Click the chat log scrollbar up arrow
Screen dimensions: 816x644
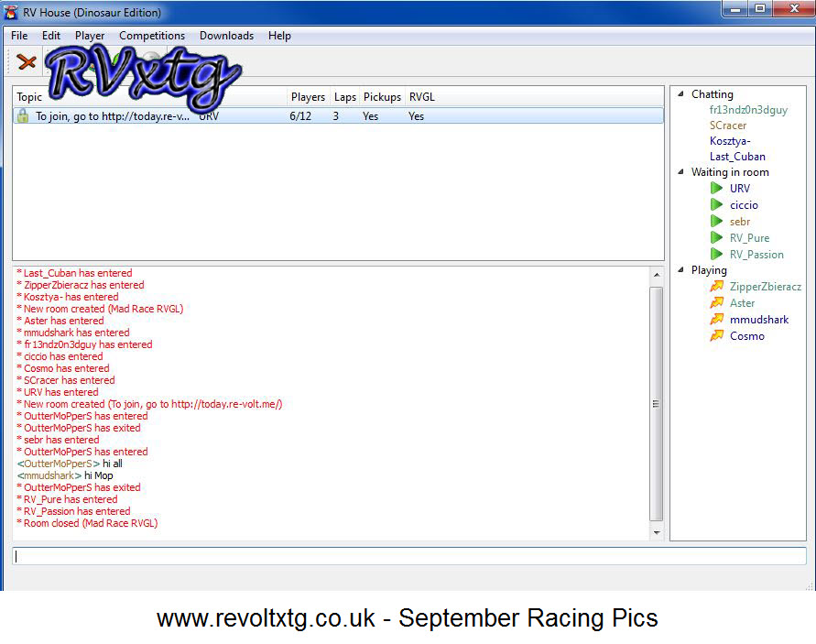click(x=657, y=274)
